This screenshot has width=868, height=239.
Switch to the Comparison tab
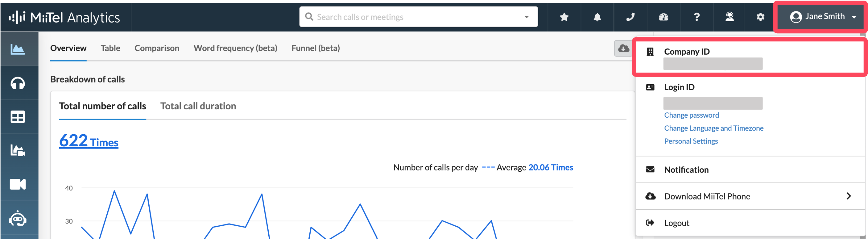pyautogui.click(x=157, y=48)
